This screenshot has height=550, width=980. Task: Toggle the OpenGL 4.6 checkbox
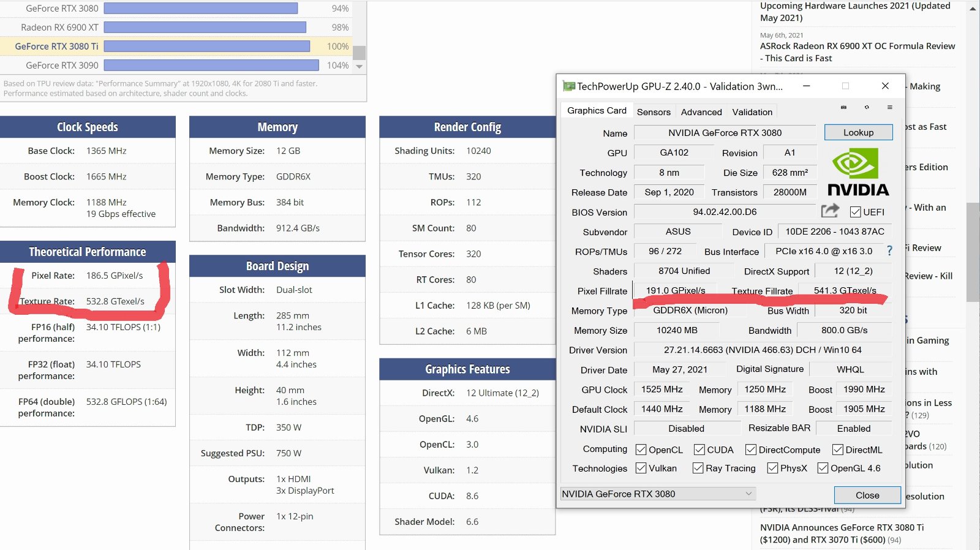pos(823,468)
